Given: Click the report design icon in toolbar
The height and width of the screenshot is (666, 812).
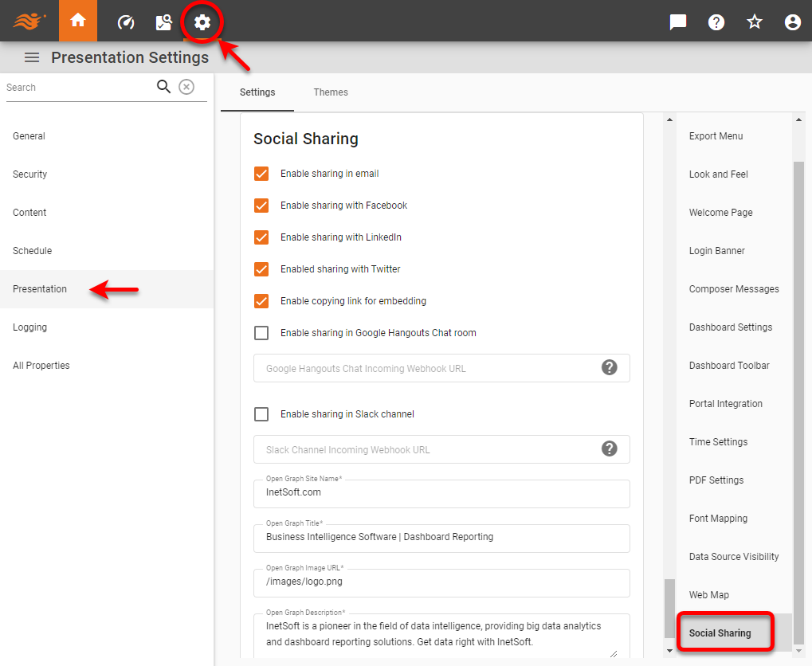Looking at the screenshot, I should [163, 22].
